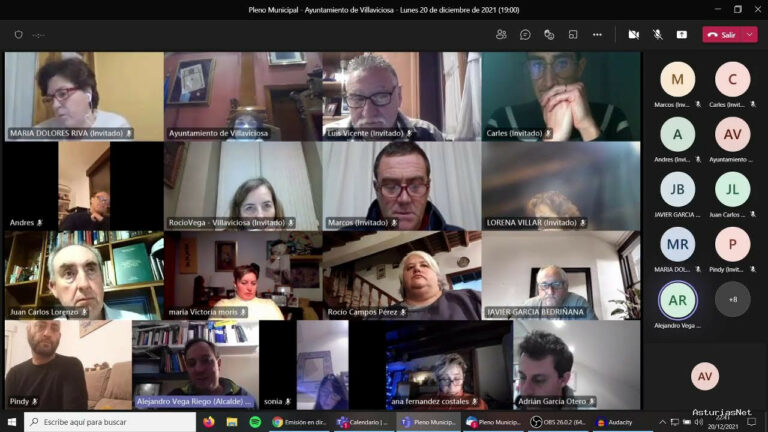
Task: Select Alejandro Vega Riego (Alcalde) tile
Action: click(x=195, y=365)
